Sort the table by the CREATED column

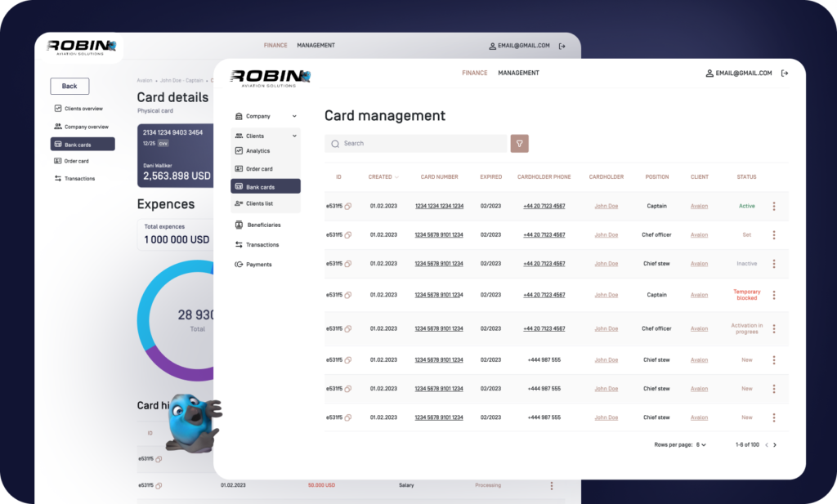tap(383, 177)
